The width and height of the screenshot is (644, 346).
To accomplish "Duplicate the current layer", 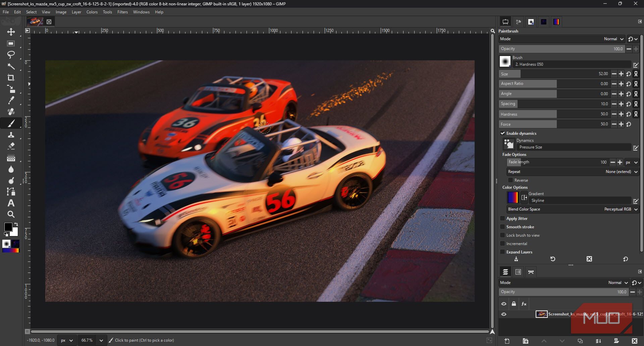I will [580, 341].
